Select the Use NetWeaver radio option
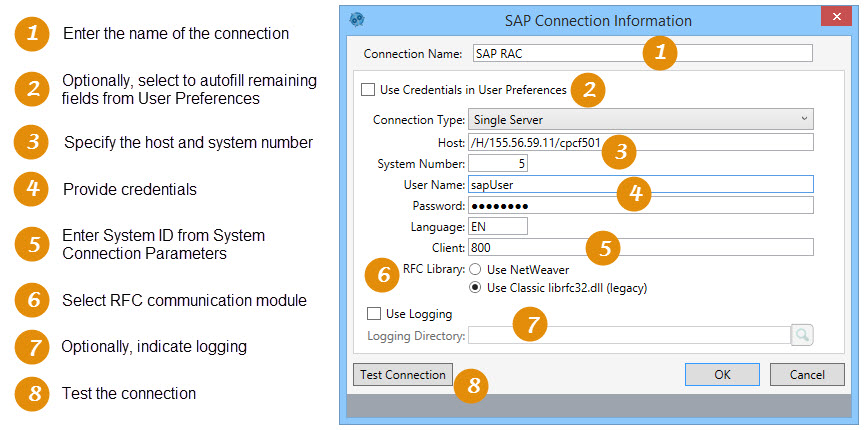The width and height of the screenshot is (864, 430). 476,270
